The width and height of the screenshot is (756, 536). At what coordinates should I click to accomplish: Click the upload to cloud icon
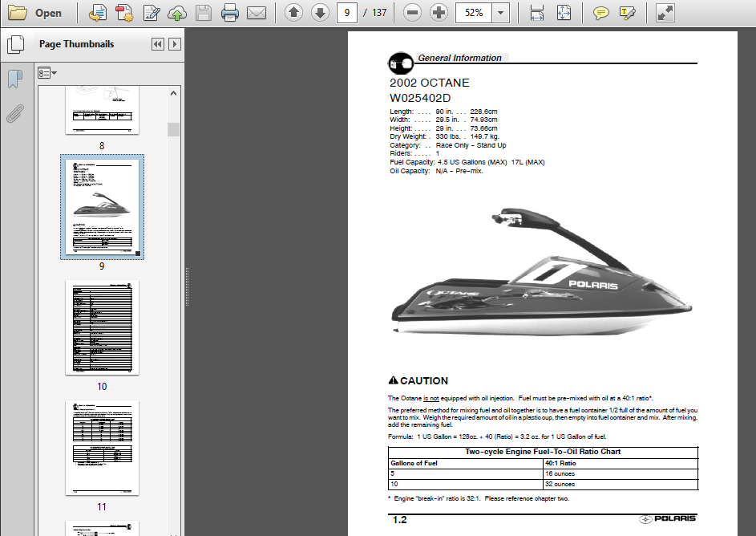[x=177, y=13]
